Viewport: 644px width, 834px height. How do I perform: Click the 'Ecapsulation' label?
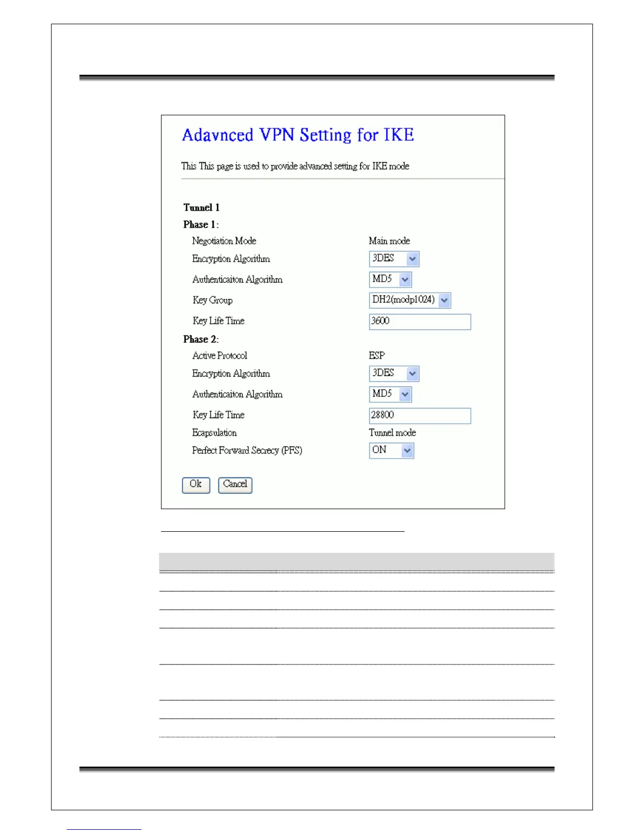(x=214, y=433)
